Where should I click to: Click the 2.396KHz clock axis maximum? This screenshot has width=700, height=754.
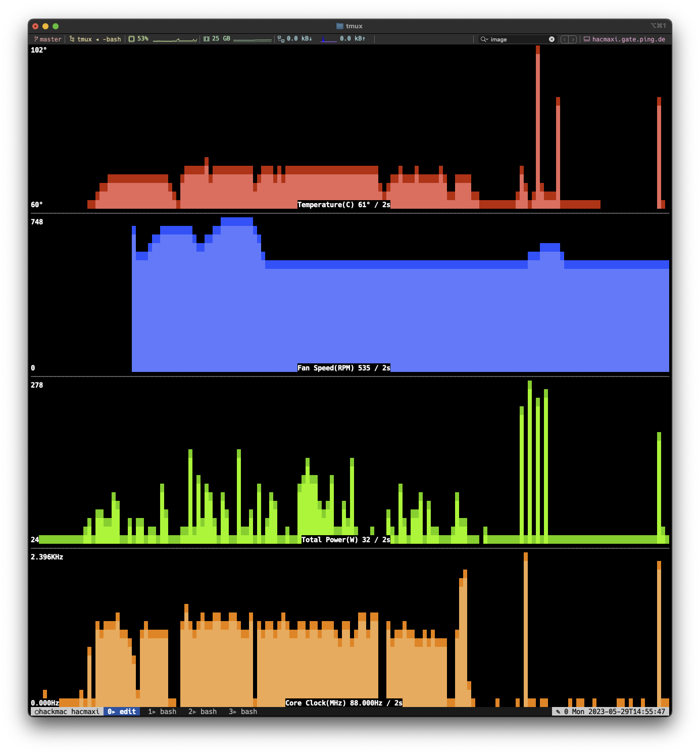[x=47, y=557]
